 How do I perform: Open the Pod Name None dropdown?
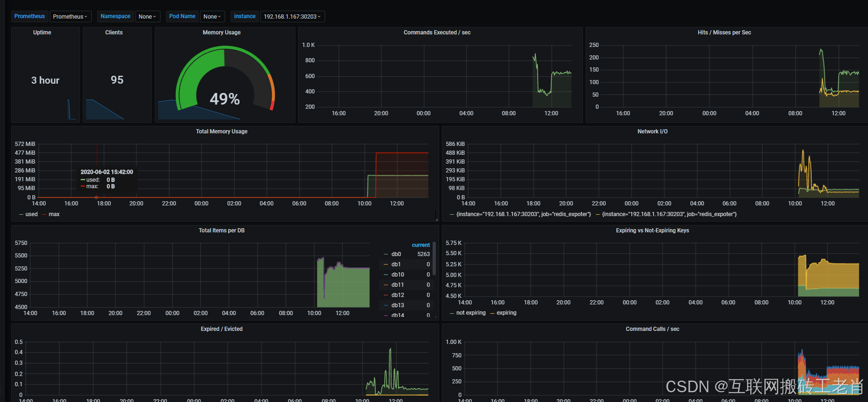click(212, 17)
